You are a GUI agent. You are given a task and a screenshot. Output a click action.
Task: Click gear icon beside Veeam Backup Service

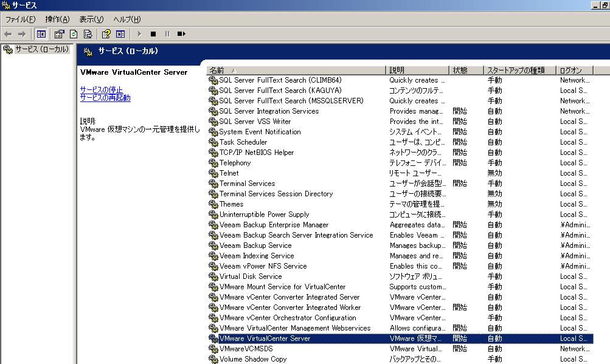tap(213, 246)
